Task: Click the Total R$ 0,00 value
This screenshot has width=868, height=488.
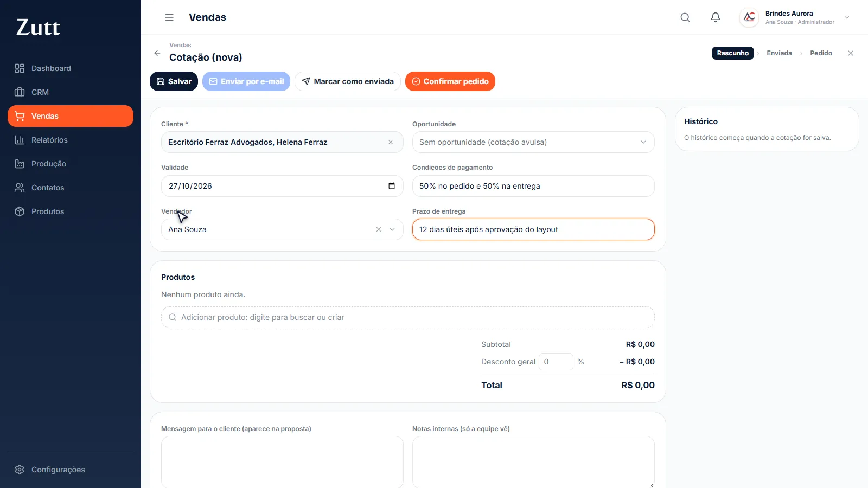Action: click(x=638, y=385)
